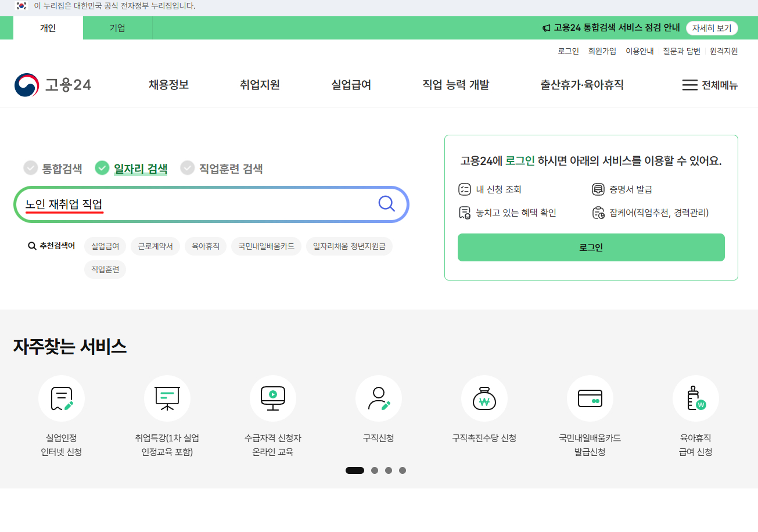Click the 국민내일배움카드 keyword chip
This screenshot has height=532, width=758.
[x=266, y=246]
